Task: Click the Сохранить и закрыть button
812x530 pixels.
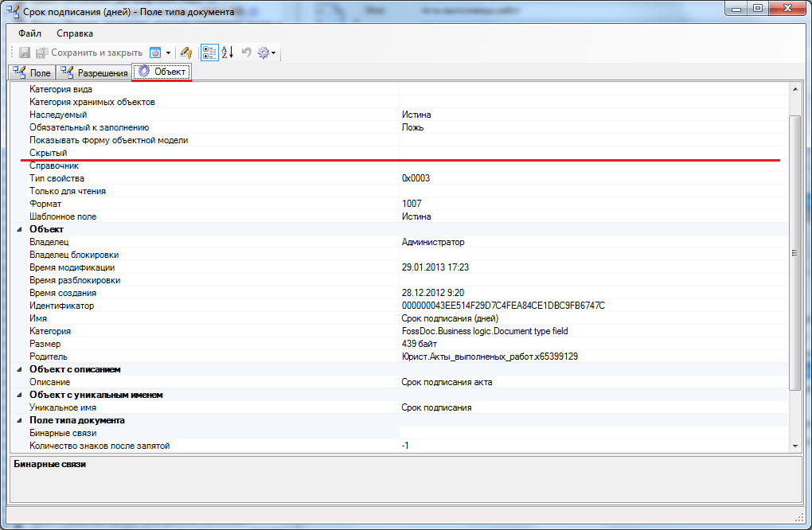Action: 89,53
